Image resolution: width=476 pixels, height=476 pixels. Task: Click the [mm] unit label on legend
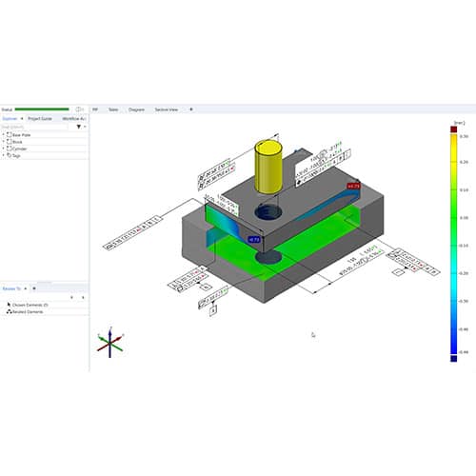click(460, 123)
